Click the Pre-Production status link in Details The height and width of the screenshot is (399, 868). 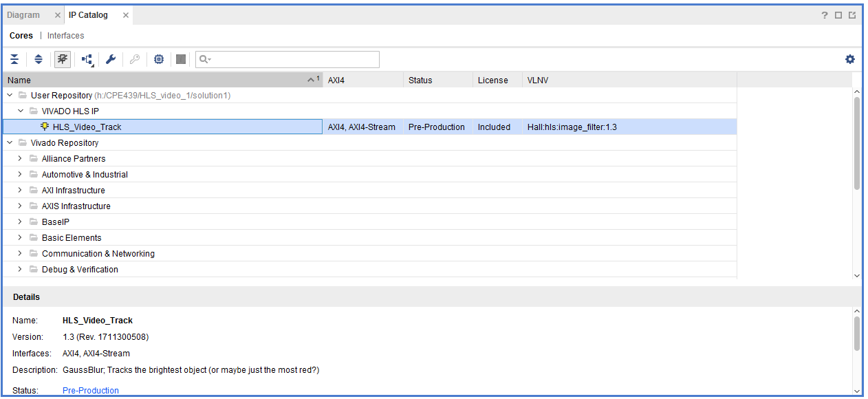91,391
